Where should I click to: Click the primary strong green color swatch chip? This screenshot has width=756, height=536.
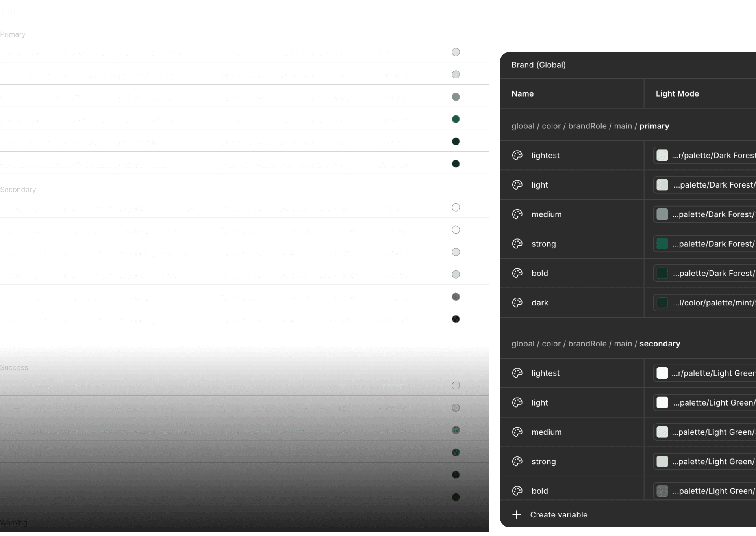(662, 244)
